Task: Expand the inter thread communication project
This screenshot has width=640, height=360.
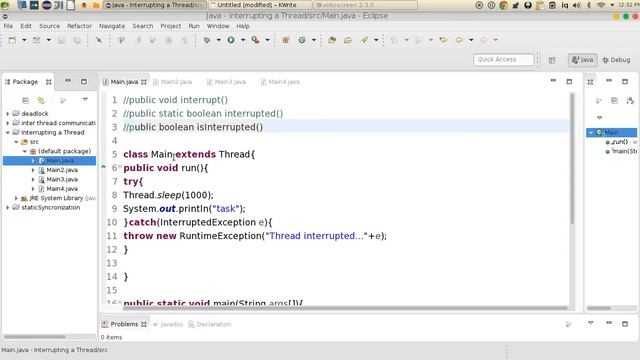Action: click(8, 123)
